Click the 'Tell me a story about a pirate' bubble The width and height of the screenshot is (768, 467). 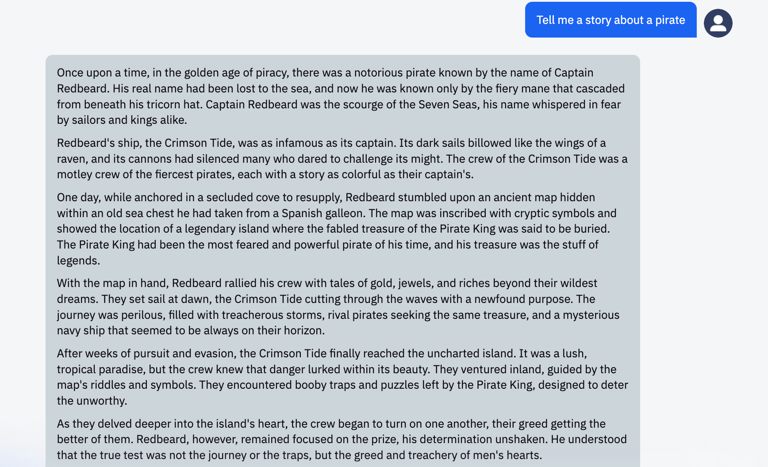[611, 20]
